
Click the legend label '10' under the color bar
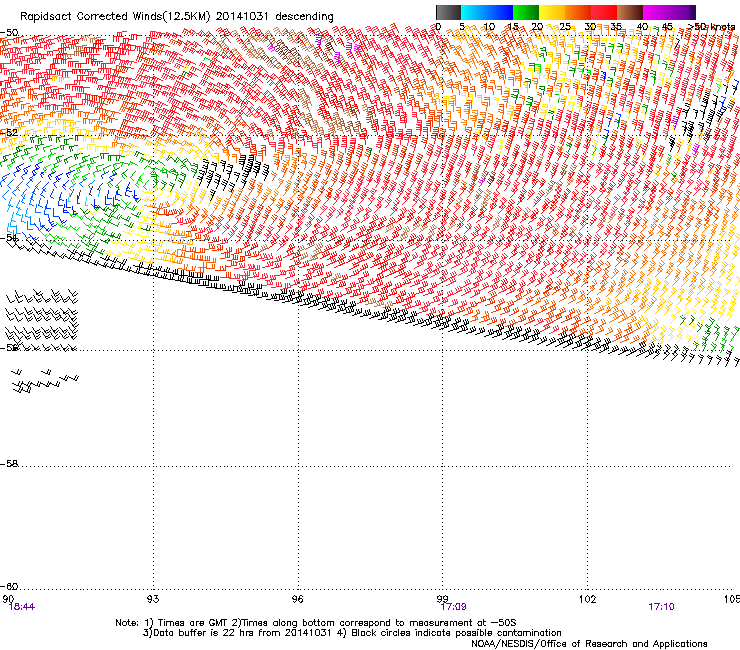tap(489, 27)
